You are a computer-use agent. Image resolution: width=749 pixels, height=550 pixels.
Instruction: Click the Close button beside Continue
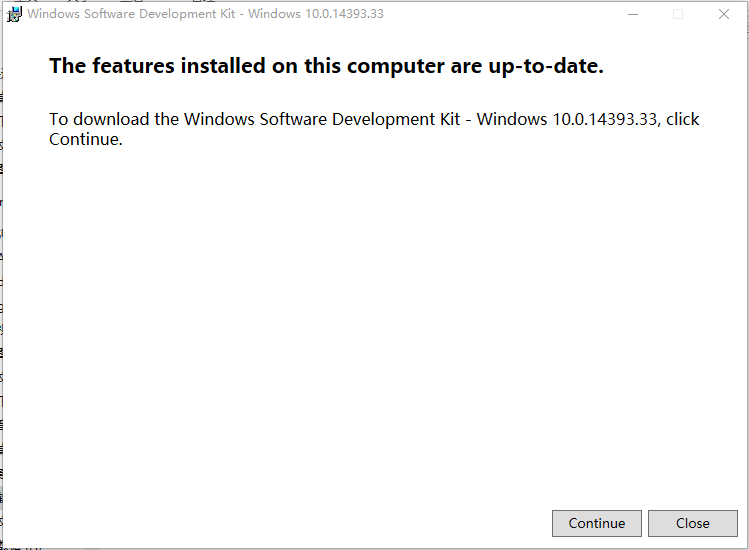[692, 523]
